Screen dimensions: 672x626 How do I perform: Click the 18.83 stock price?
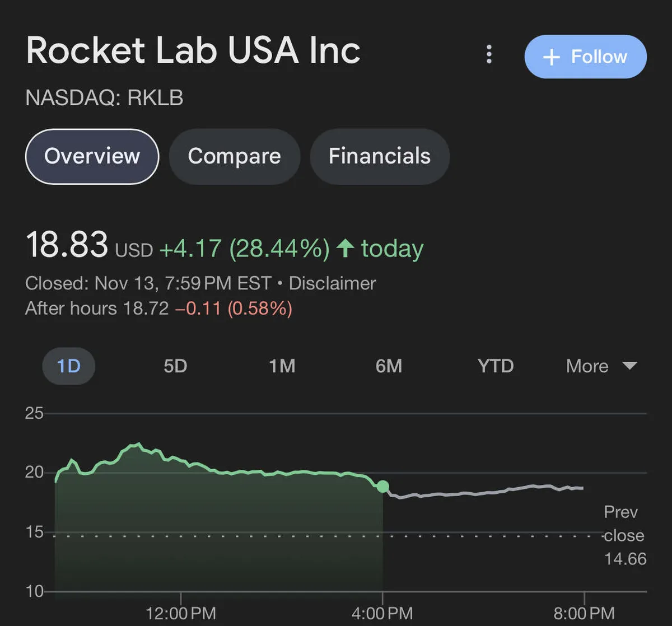67,245
